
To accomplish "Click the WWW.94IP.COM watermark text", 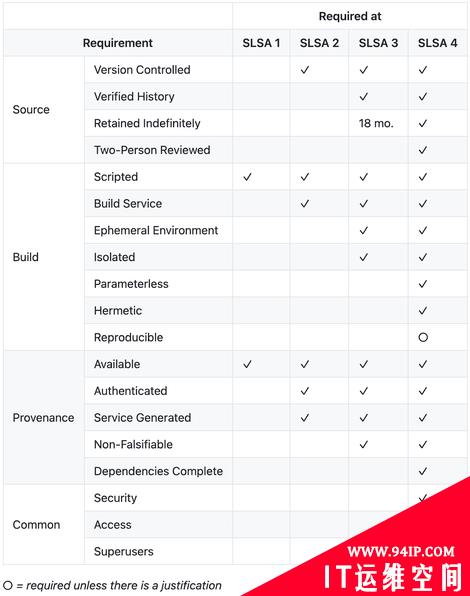I will click(401, 552).
